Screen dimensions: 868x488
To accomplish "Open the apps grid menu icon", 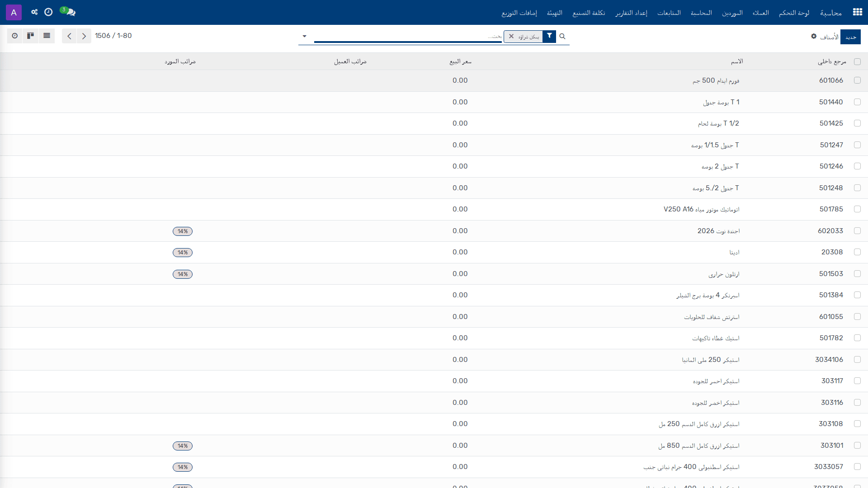I will (857, 12).
